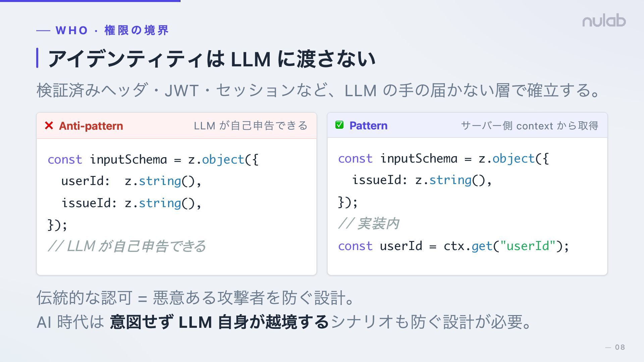Viewport: 644px width, 362px height.
Task: Click the nulab logo
Action: 604,21
